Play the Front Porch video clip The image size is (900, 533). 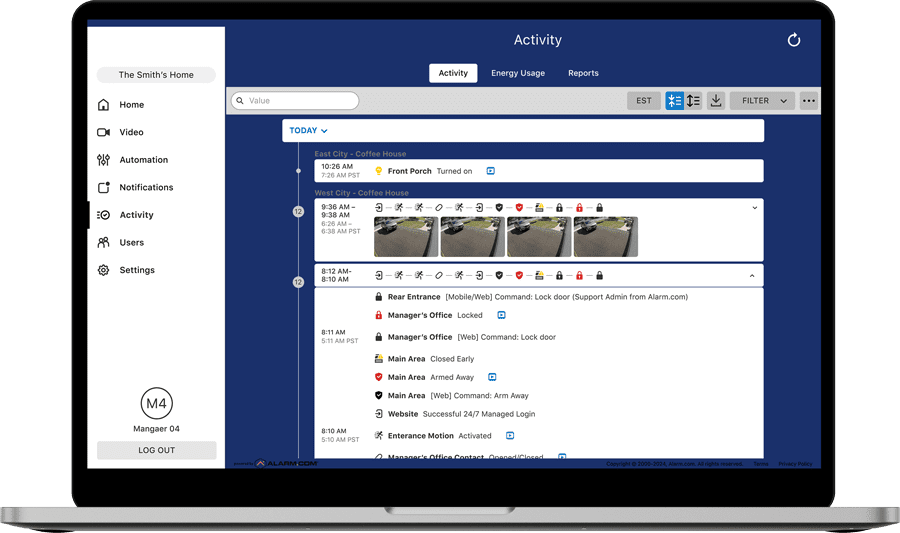(x=491, y=171)
